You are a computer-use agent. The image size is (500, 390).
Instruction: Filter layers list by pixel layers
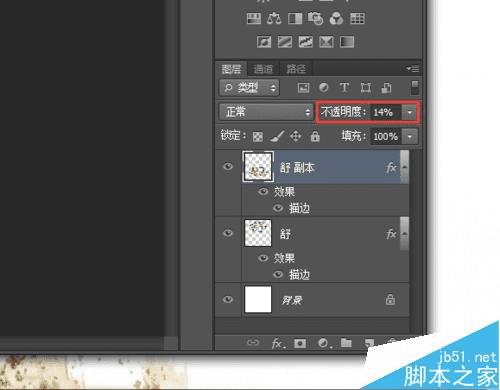pyautogui.click(x=303, y=88)
